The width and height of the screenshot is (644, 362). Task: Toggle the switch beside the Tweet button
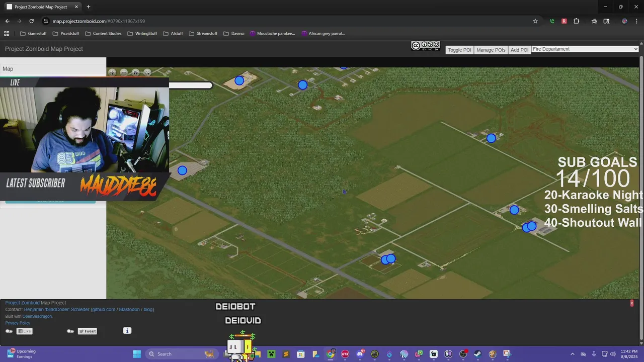tap(70, 331)
